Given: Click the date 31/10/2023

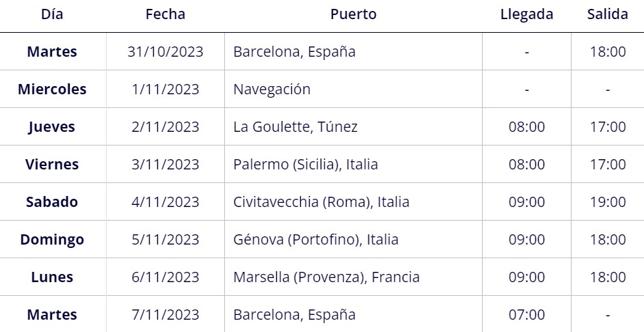Looking at the screenshot, I should (165, 52).
